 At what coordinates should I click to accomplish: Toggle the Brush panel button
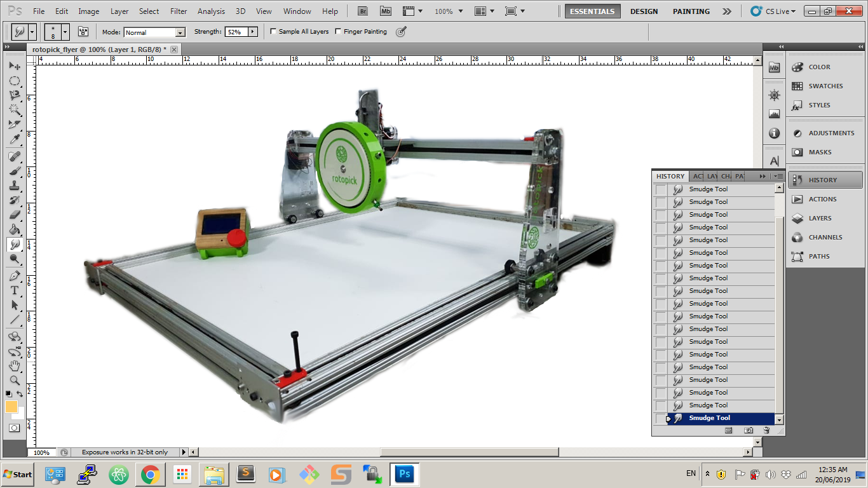83,31
